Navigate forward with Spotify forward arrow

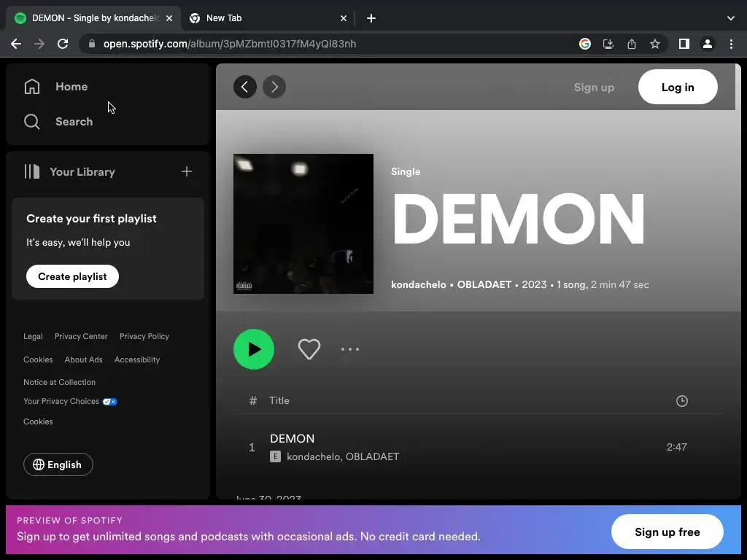[x=274, y=87]
